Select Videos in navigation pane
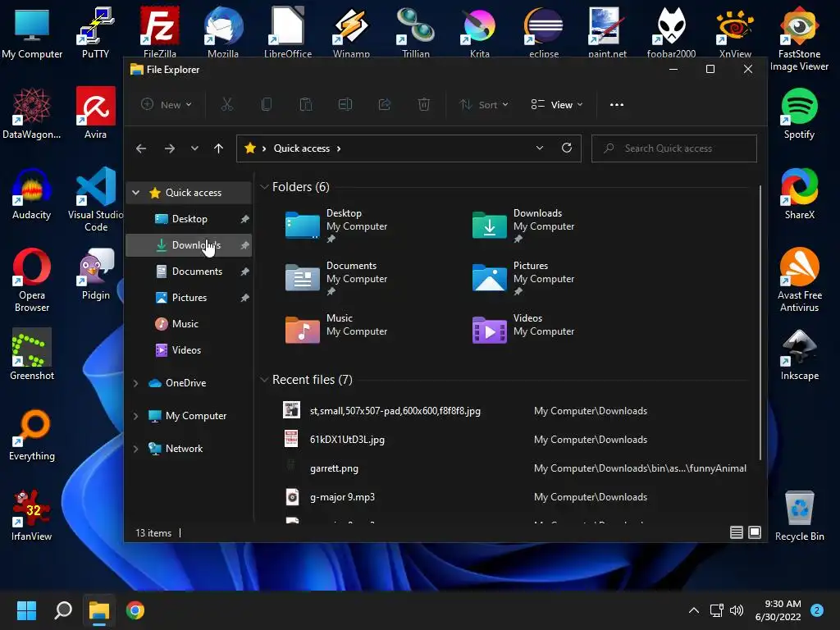 tap(189, 349)
